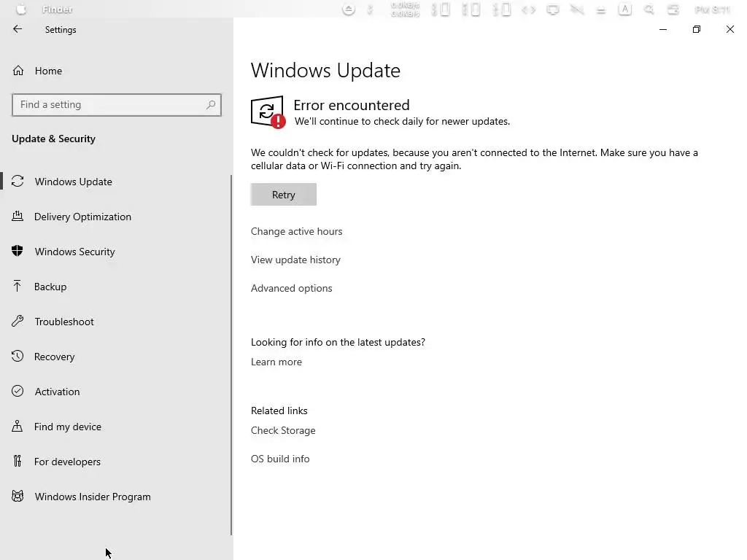Click the Retry button
Viewport: 747px width, 560px height.
284,194
